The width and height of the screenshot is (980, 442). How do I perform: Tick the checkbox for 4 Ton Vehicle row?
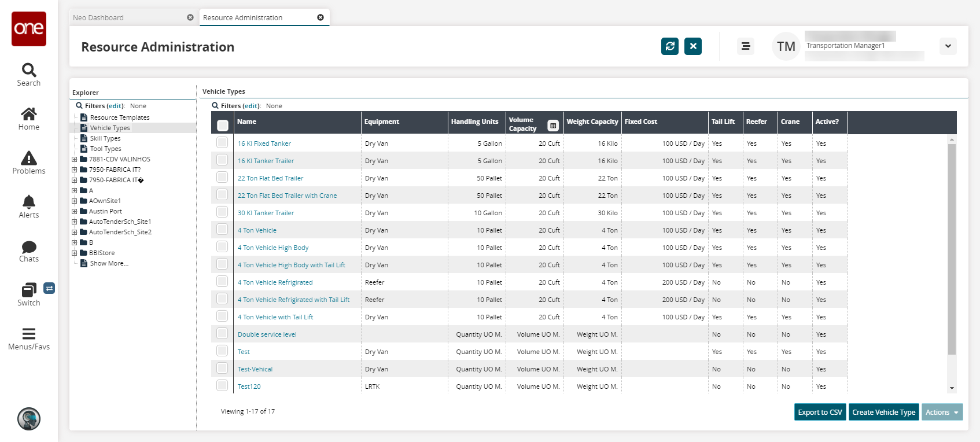(222, 229)
